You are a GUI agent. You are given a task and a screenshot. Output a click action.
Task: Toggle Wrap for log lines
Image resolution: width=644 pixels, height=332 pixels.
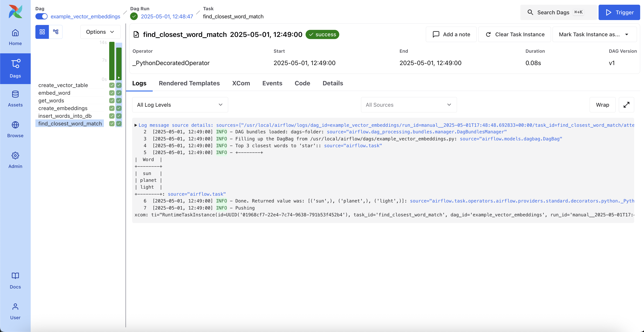coord(602,105)
